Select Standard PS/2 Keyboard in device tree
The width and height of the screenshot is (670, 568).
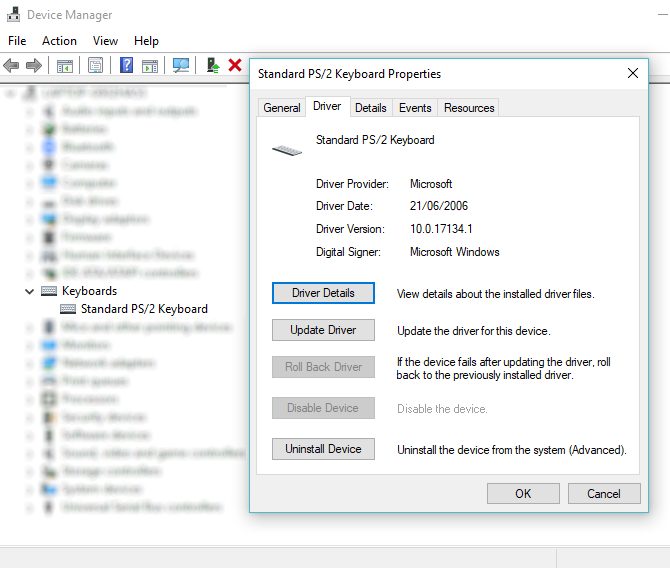click(144, 309)
